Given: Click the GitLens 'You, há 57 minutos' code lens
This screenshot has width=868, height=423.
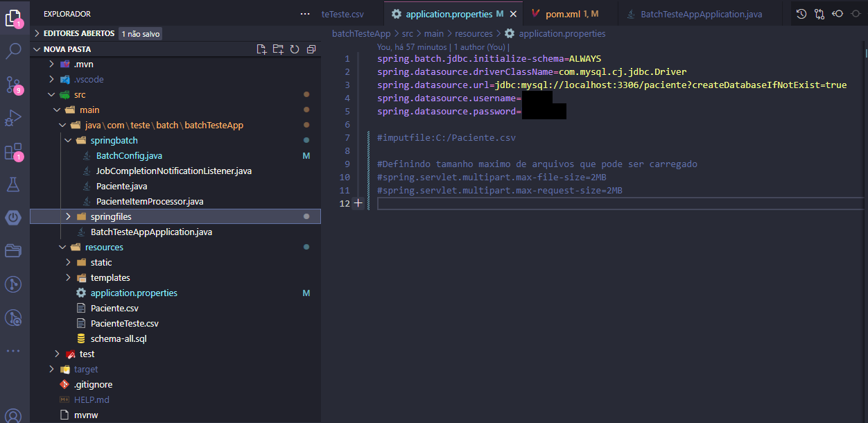Looking at the screenshot, I should (412, 47).
